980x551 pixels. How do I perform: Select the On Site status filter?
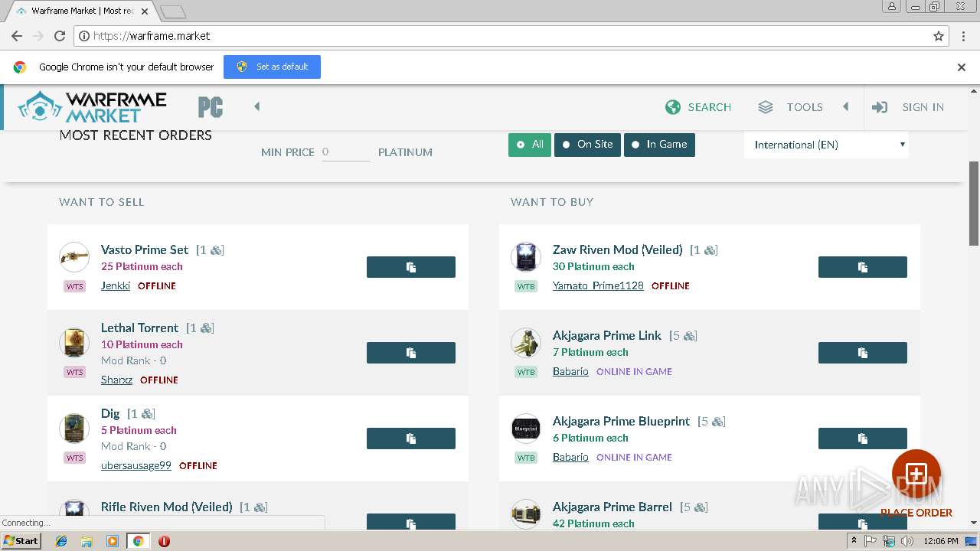tap(587, 145)
